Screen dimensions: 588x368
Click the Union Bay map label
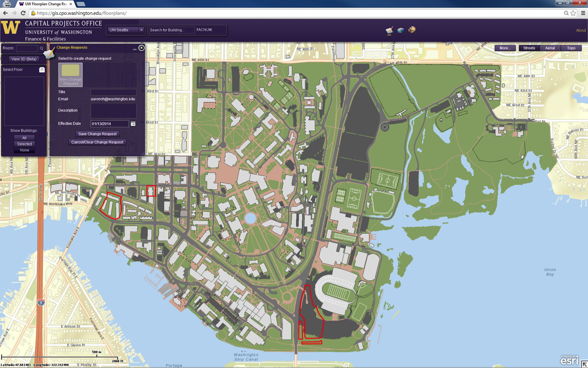550,272
